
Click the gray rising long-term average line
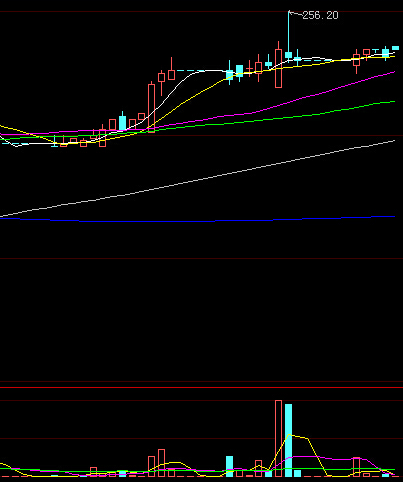click(x=197, y=179)
